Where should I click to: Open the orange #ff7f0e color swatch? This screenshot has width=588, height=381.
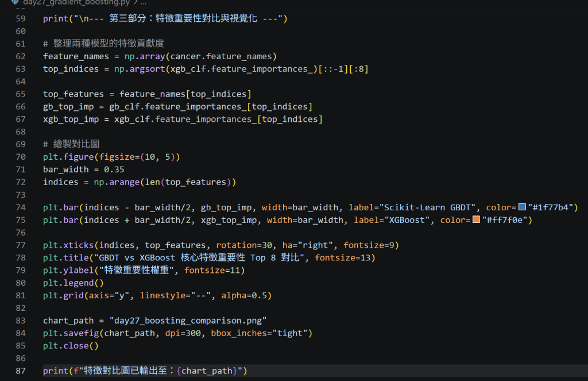coord(476,219)
